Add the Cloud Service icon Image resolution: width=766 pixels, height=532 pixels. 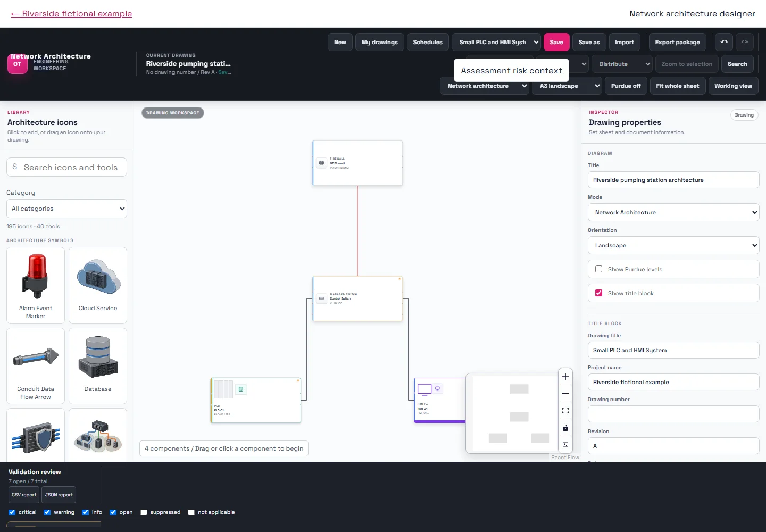(98, 285)
